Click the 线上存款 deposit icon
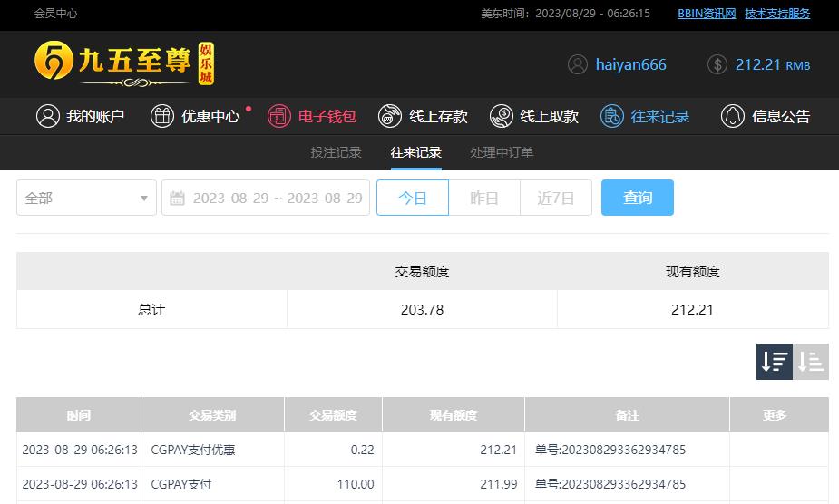Image resolution: width=839 pixels, height=504 pixels. [x=389, y=116]
